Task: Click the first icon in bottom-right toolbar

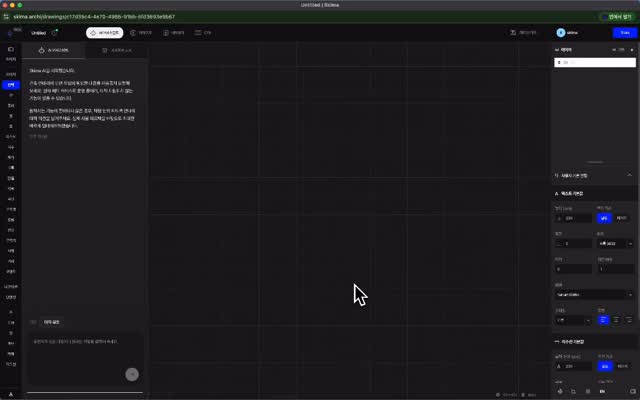Action: [560, 391]
